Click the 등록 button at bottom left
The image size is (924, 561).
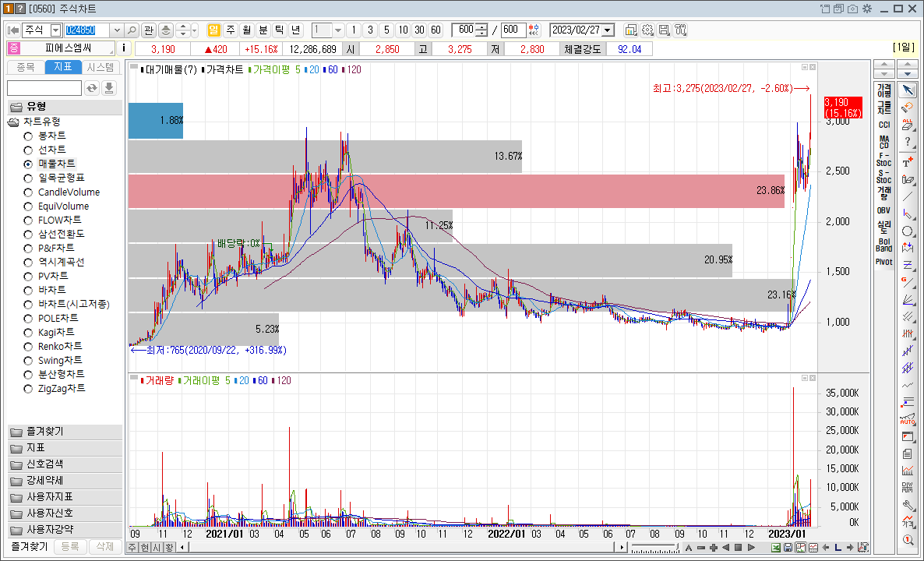(x=70, y=547)
